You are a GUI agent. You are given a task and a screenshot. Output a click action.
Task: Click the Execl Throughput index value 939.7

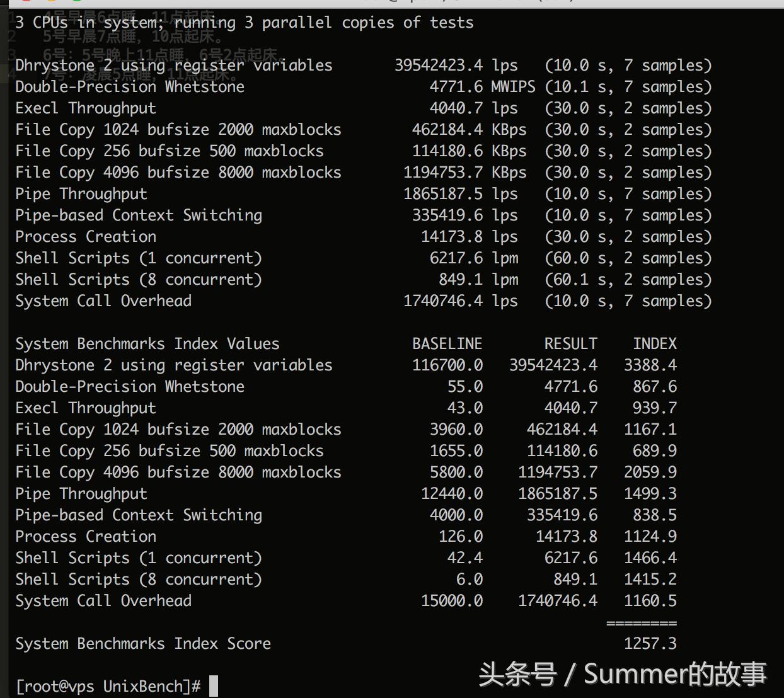[x=654, y=408]
